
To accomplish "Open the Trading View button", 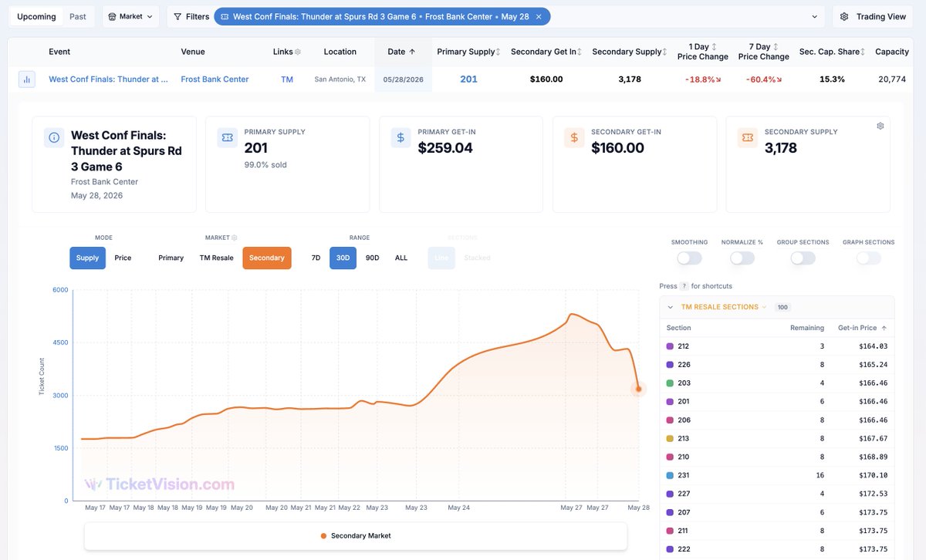I will [872, 16].
